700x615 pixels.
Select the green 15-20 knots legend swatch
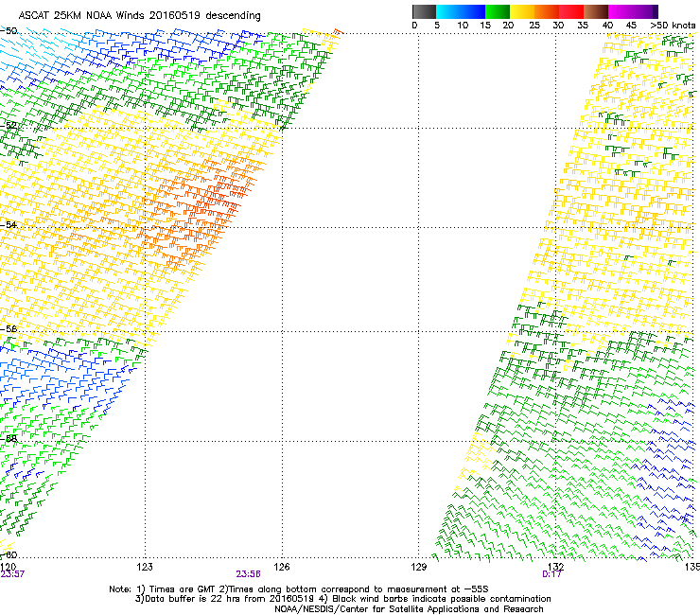(x=498, y=11)
